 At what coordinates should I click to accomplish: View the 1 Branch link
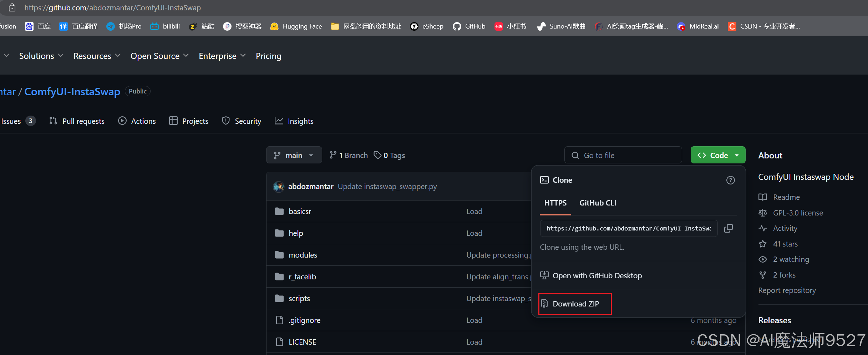(x=349, y=155)
